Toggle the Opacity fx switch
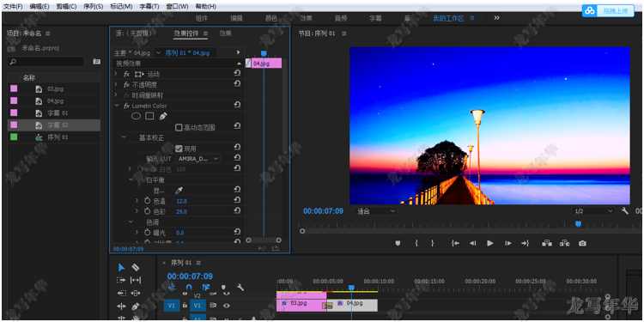This screenshot has width=644, height=322. pos(126,85)
